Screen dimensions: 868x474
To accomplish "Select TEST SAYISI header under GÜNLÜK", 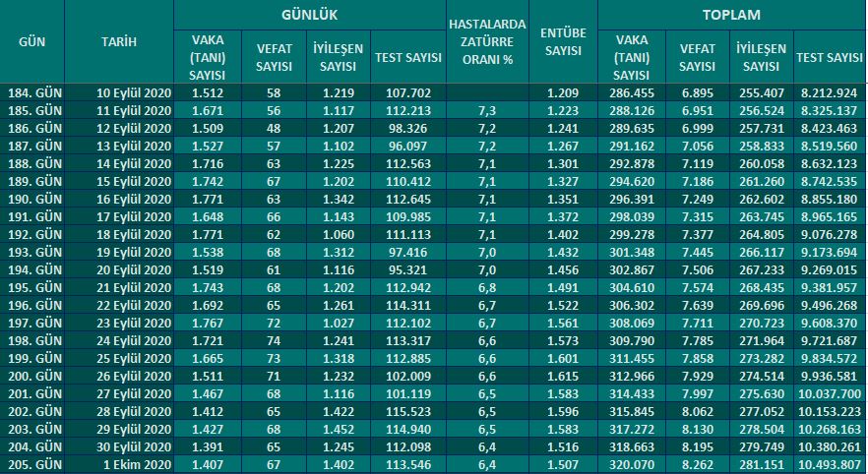I will point(408,57).
